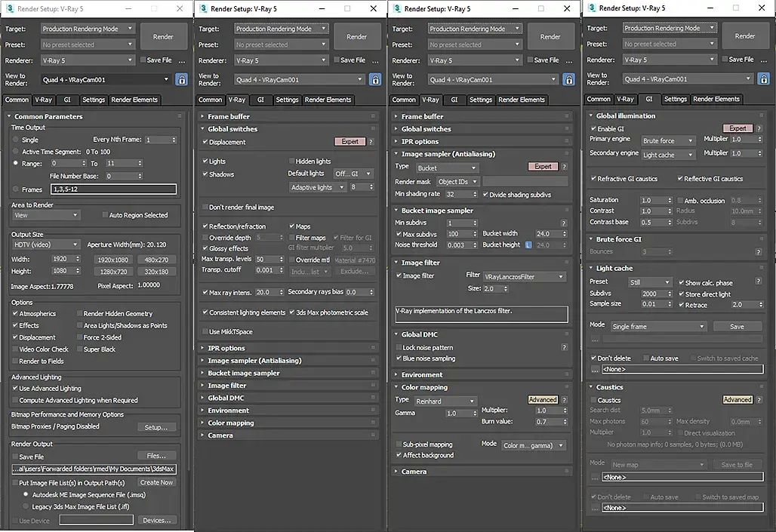The width and height of the screenshot is (776, 532).
Task: Click Expert button in Global switches
Action: coord(350,142)
